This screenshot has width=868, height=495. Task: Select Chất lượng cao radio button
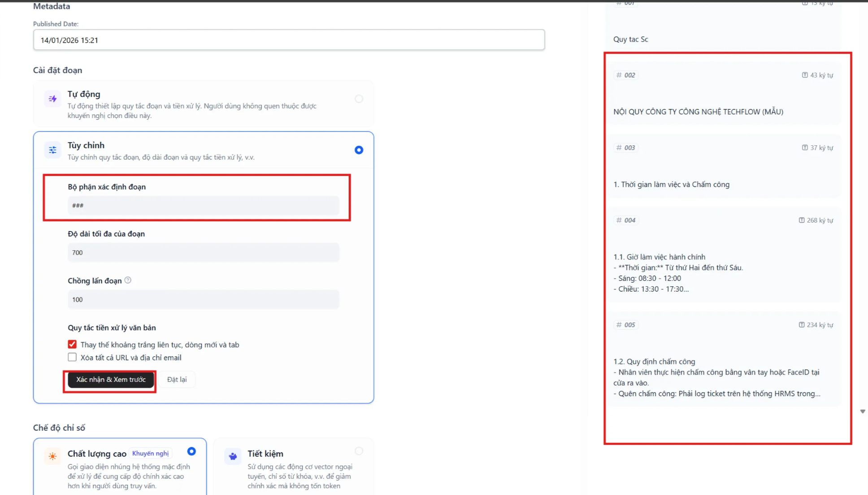click(x=191, y=451)
